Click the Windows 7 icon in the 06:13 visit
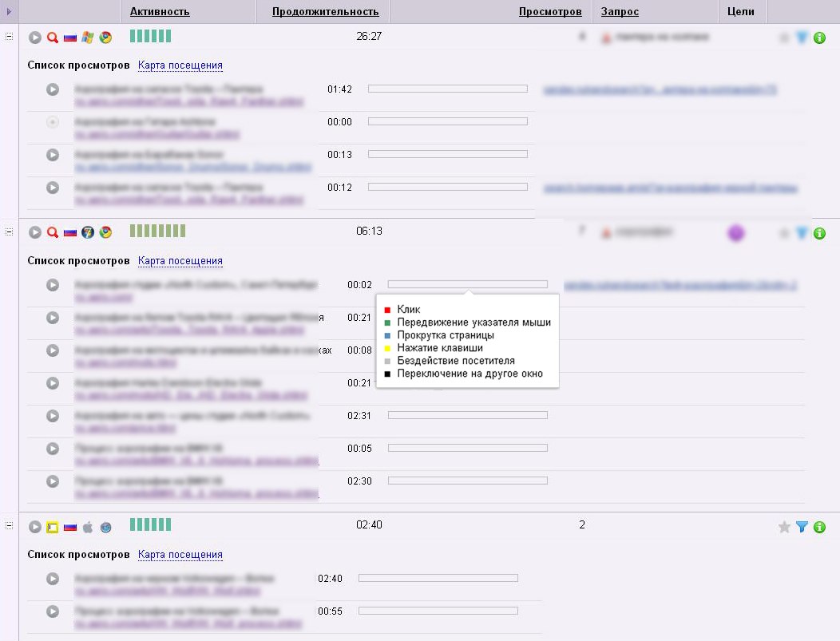Screen dimensions: 840x641 coord(88,232)
